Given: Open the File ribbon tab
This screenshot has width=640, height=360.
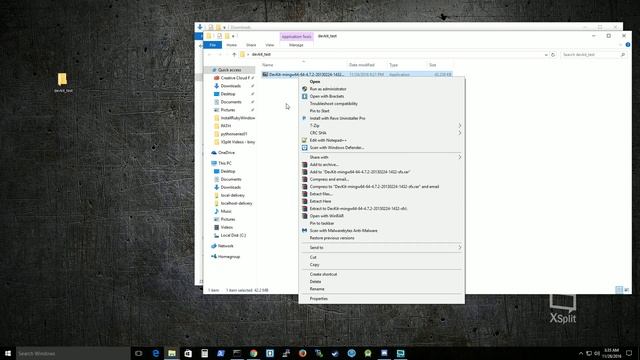Looking at the screenshot, I should pos(213,45).
